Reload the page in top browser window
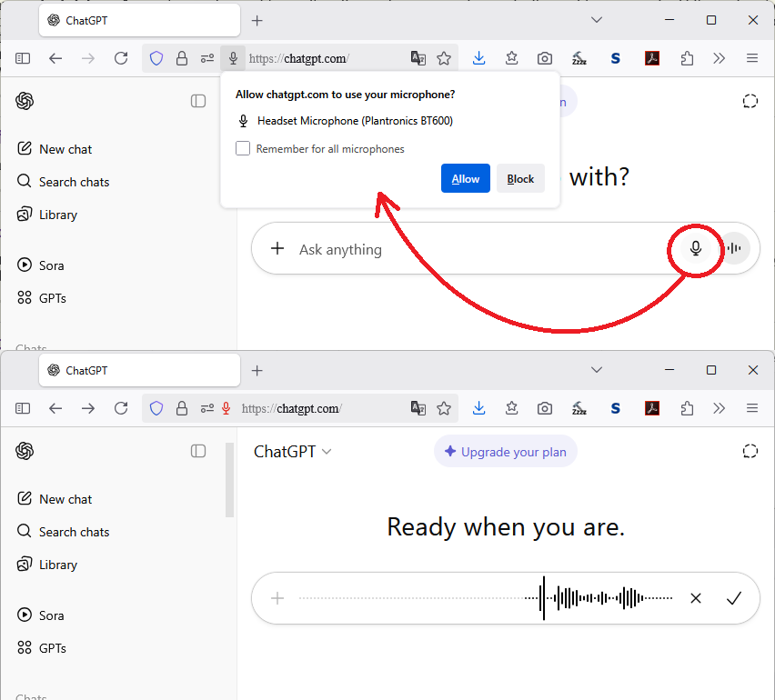775x700 pixels. 121,58
